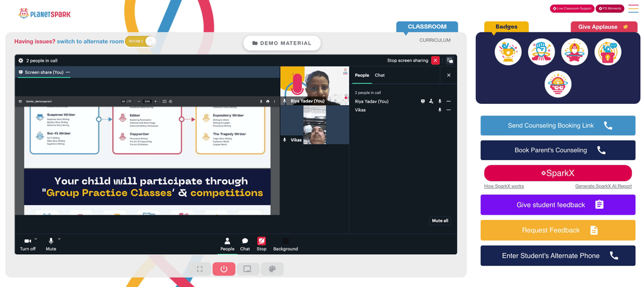The image size is (644, 287).
Task: Open Live Classroom Support
Action: tap(572, 8)
